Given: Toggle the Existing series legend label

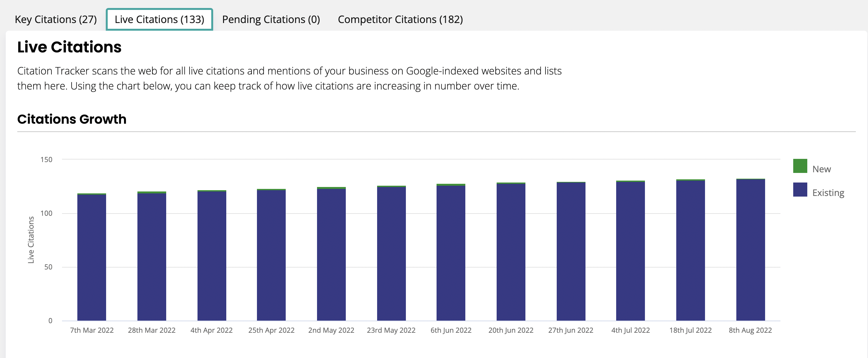Looking at the screenshot, I should point(828,193).
